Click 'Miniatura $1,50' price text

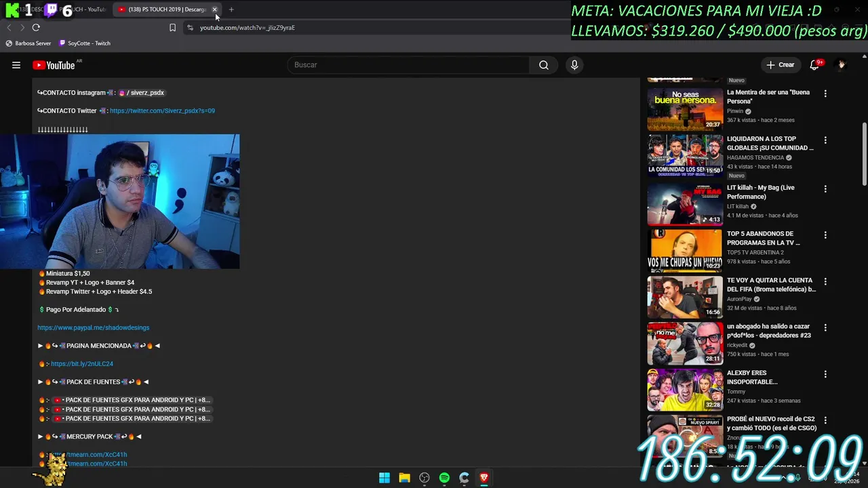(x=68, y=273)
